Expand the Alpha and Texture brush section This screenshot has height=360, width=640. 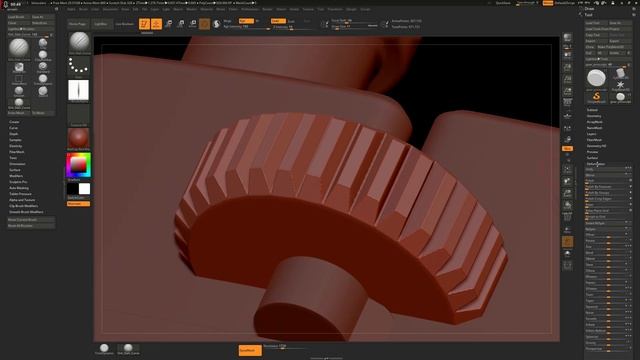click(x=22, y=200)
